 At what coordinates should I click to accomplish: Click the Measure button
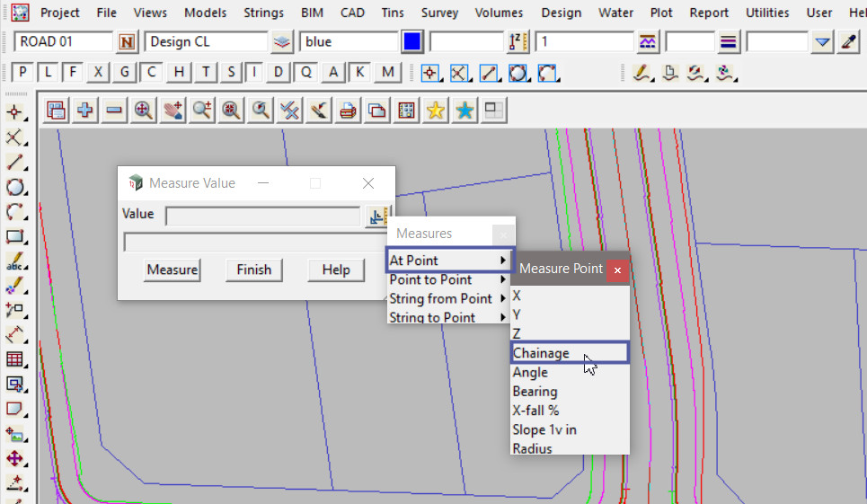tap(172, 270)
